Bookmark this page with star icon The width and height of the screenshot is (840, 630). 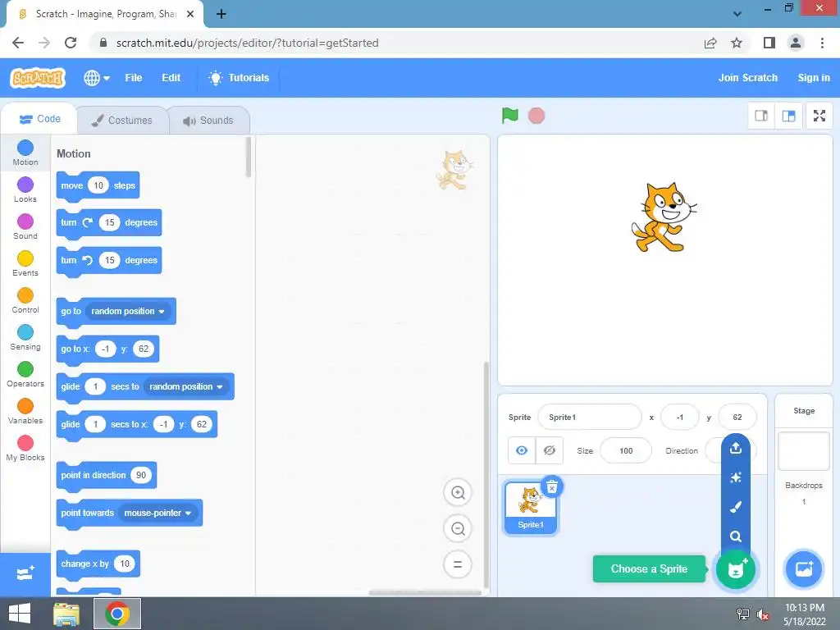click(737, 43)
